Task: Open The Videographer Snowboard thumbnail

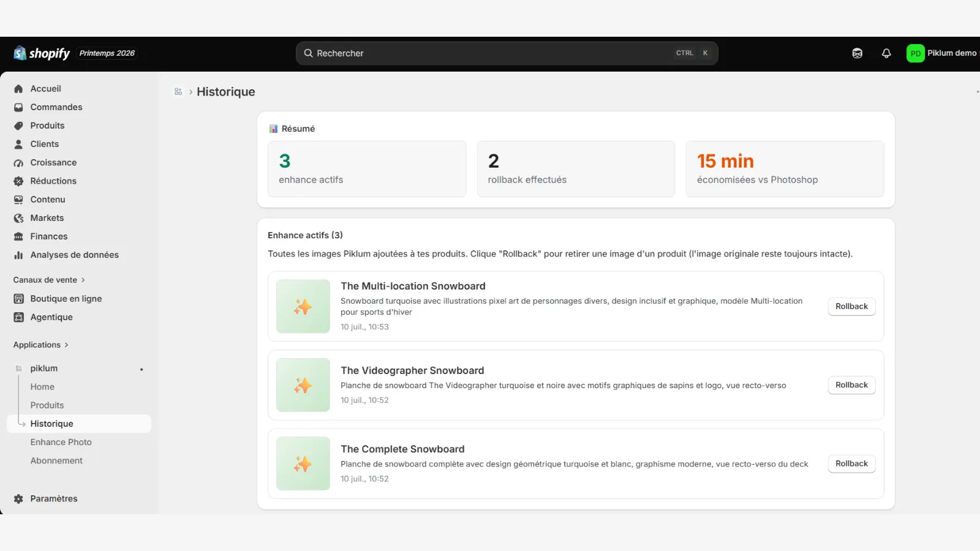Action: pyautogui.click(x=303, y=385)
